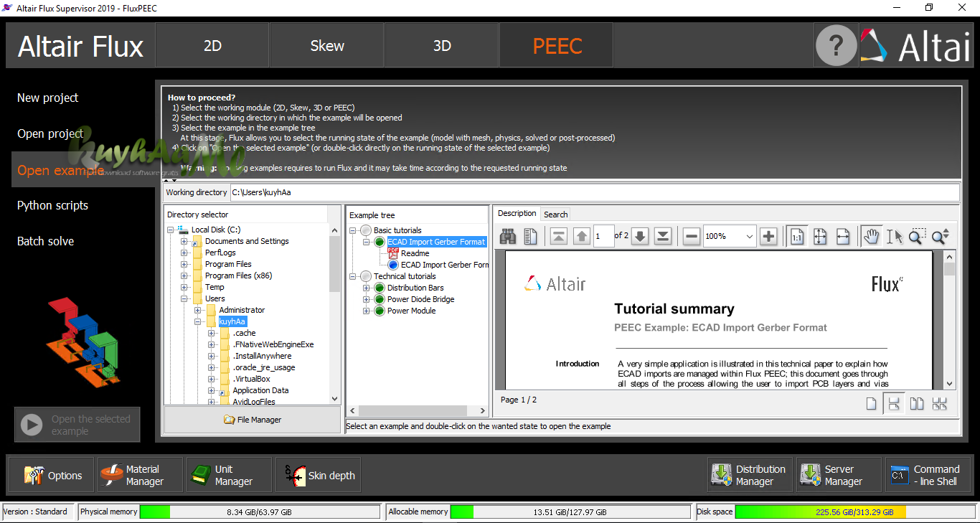Click the Working directory path field
The image size is (980, 523).
coord(594,192)
